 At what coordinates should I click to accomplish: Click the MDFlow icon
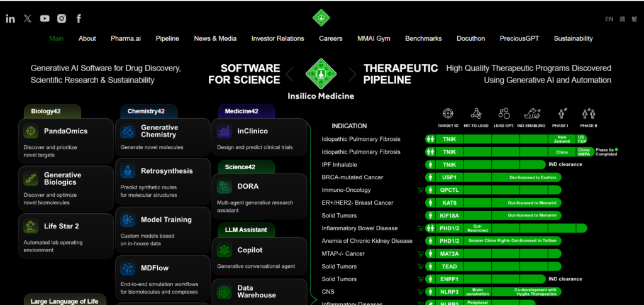coord(127,268)
